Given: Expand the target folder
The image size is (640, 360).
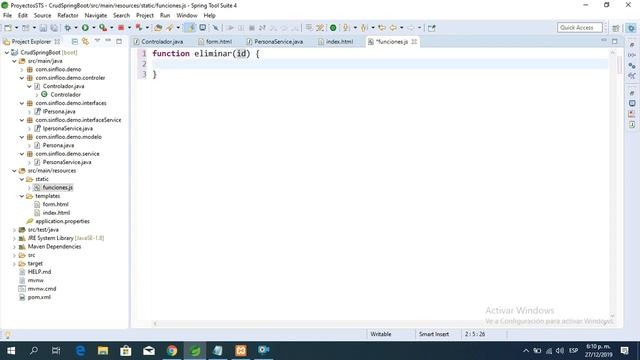Looking at the screenshot, I should [14, 264].
